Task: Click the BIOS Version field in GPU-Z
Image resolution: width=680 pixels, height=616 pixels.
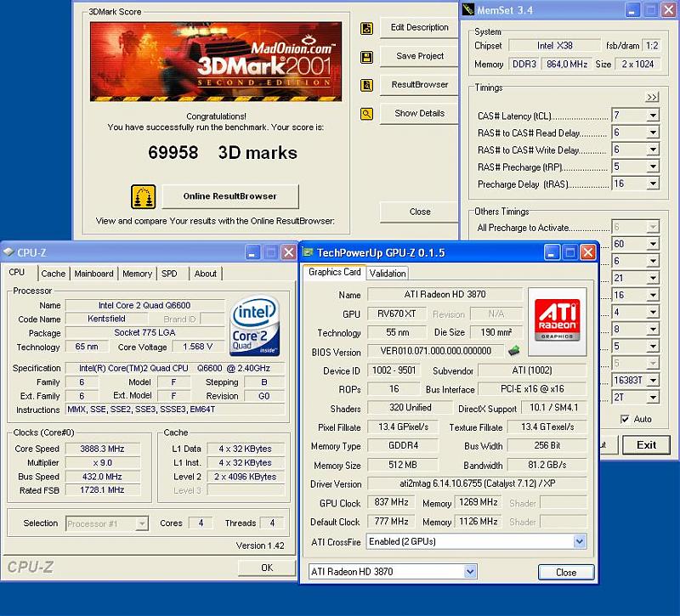Action: pos(436,351)
